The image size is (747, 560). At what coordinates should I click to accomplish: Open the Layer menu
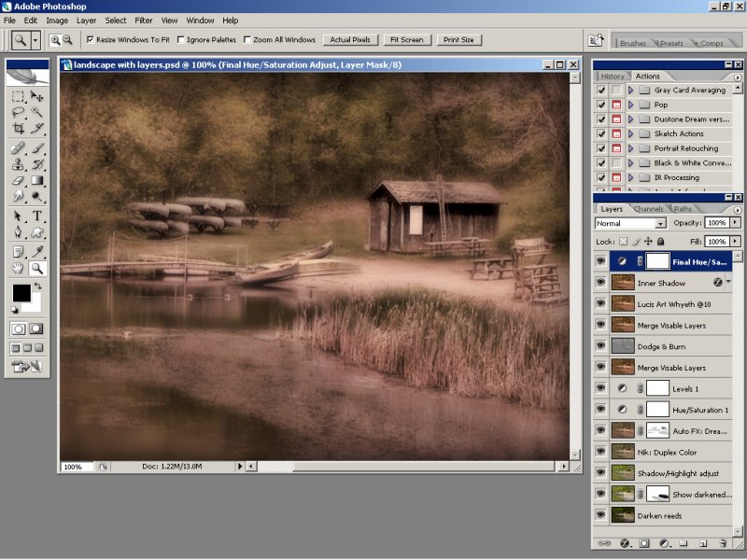coord(86,21)
